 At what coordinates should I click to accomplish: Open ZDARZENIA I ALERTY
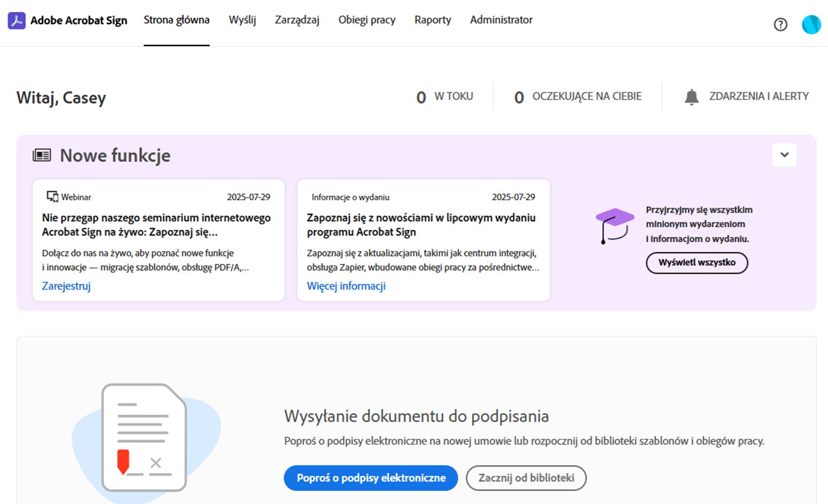747,97
